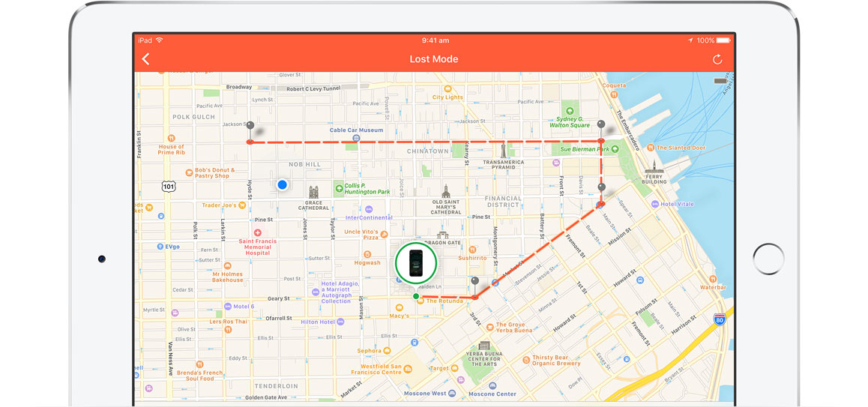The width and height of the screenshot is (868, 407).
Task: Select the Macy's shopping marker
Action: pos(400,307)
